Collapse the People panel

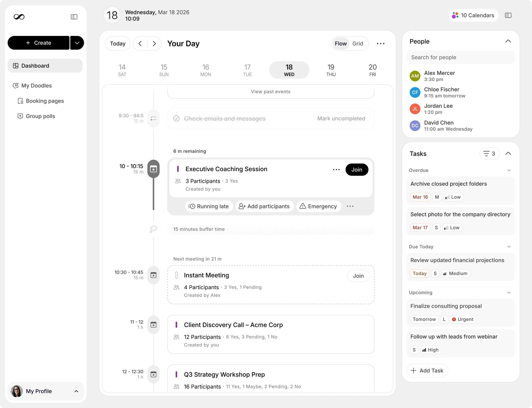tap(508, 41)
